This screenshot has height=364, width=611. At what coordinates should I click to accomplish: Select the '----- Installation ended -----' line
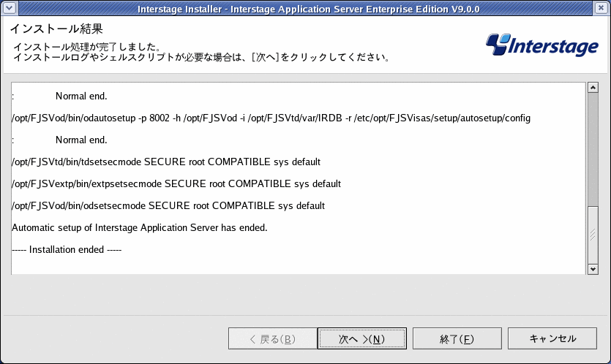pos(67,249)
